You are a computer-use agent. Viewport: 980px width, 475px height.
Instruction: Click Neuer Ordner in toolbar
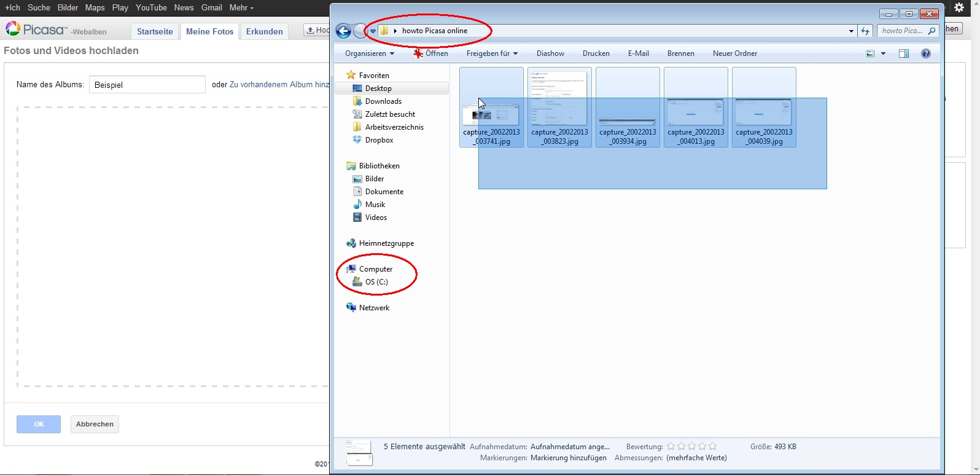pos(734,53)
